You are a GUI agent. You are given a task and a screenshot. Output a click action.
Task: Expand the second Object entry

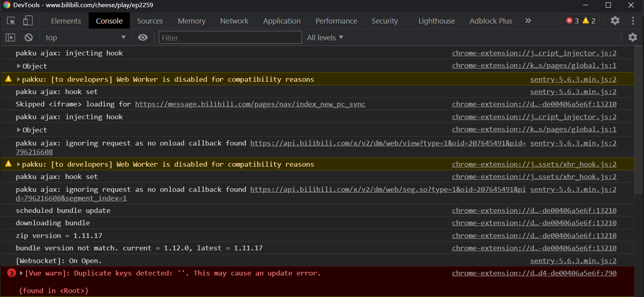point(18,130)
